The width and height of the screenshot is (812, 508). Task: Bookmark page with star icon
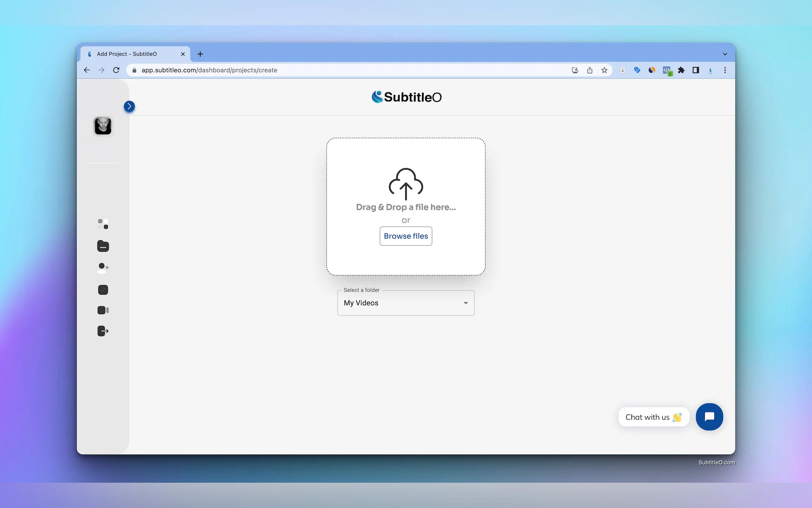pyautogui.click(x=604, y=70)
